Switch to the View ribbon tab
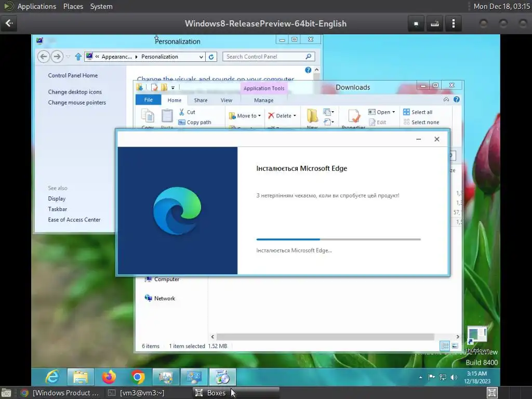 [227, 100]
